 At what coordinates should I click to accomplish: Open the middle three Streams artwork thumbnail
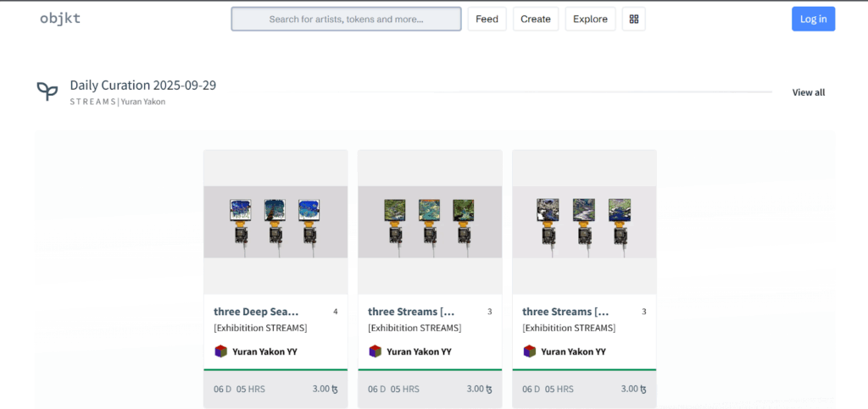[x=430, y=222]
